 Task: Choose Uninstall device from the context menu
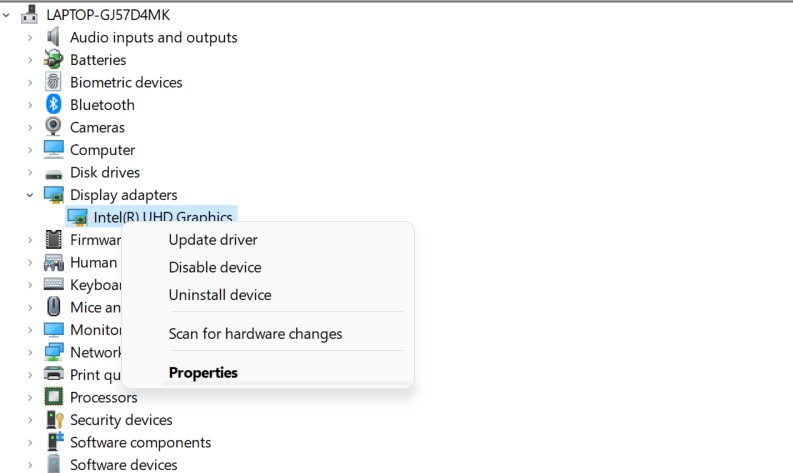coord(220,295)
